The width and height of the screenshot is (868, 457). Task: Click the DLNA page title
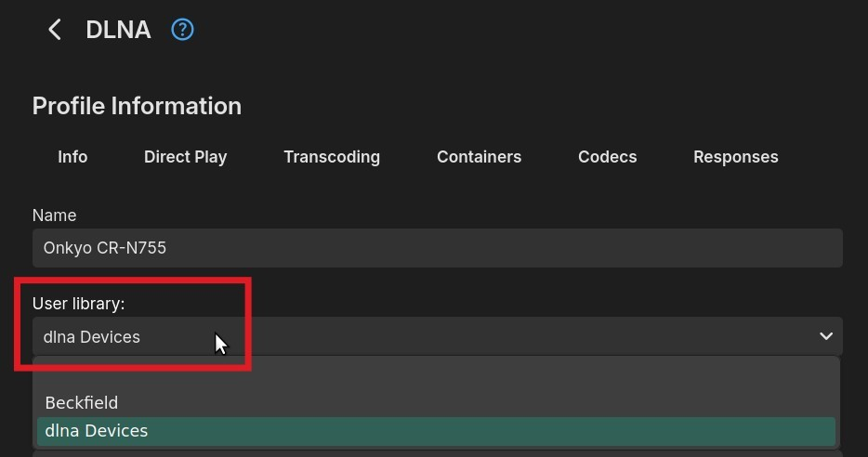pyautogui.click(x=118, y=30)
